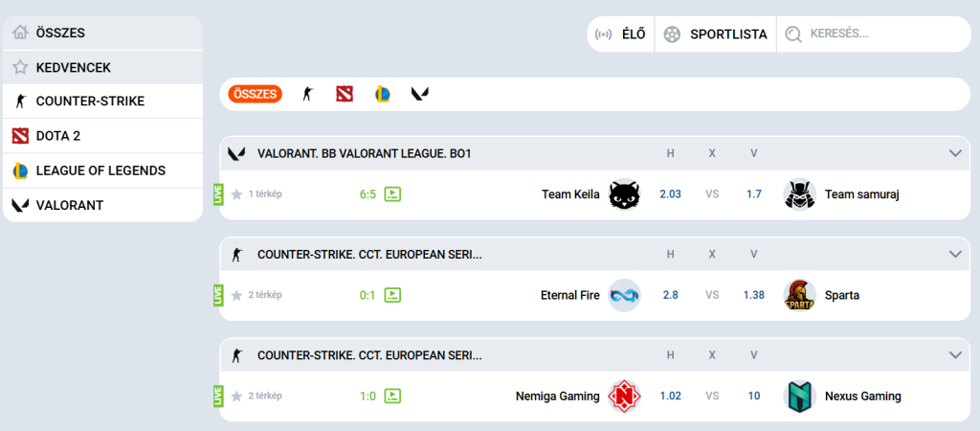Filter by Valorant icon in filter bar
Screen dimensions: 980x431
[x=420, y=94]
